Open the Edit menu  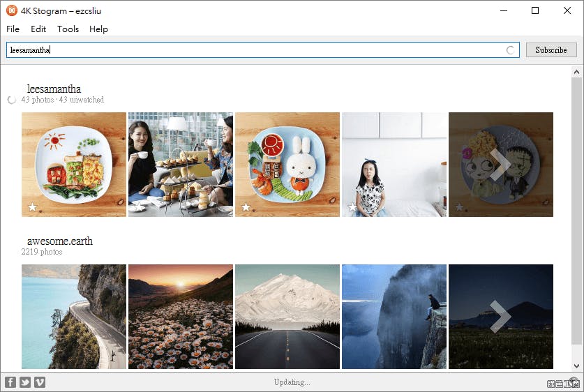coord(38,29)
